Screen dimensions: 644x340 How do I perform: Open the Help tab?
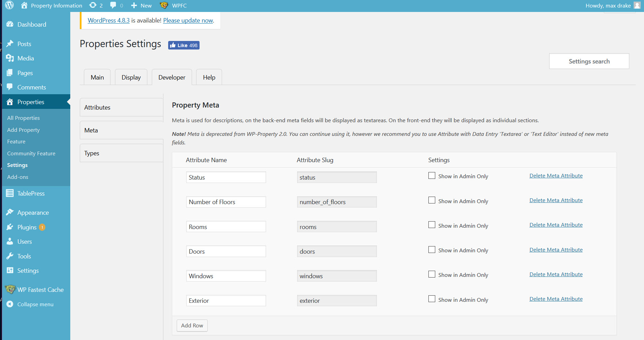pyautogui.click(x=209, y=77)
